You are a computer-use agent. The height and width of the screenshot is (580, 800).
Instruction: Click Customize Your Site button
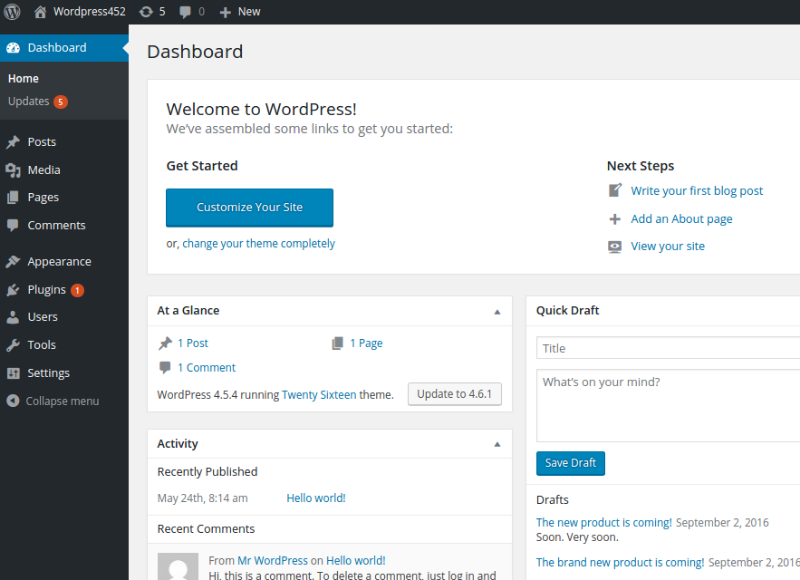(249, 207)
